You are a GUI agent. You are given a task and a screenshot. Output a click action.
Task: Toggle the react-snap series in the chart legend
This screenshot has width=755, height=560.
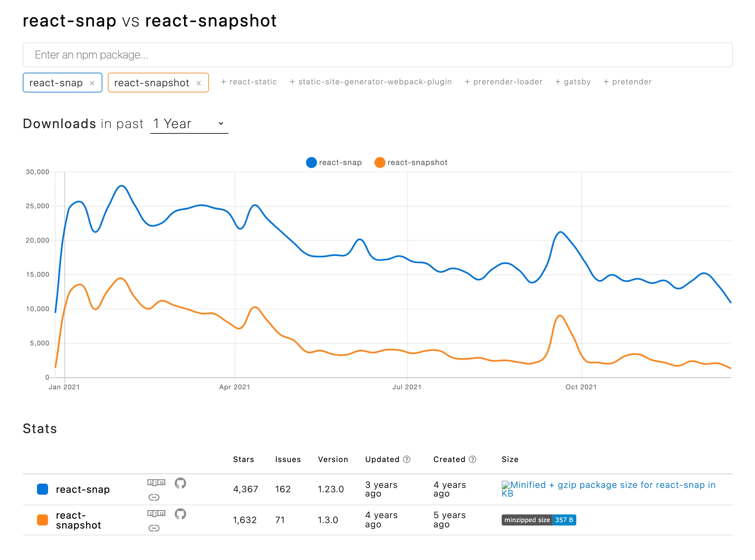(x=334, y=162)
